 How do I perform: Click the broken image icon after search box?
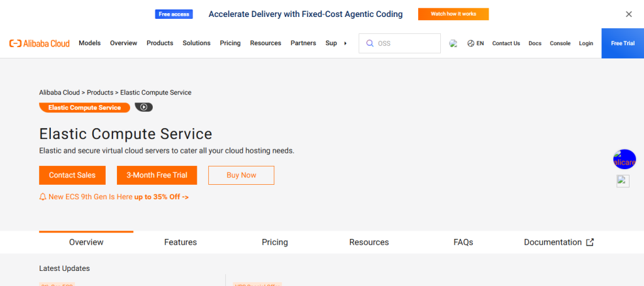click(x=453, y=43)
